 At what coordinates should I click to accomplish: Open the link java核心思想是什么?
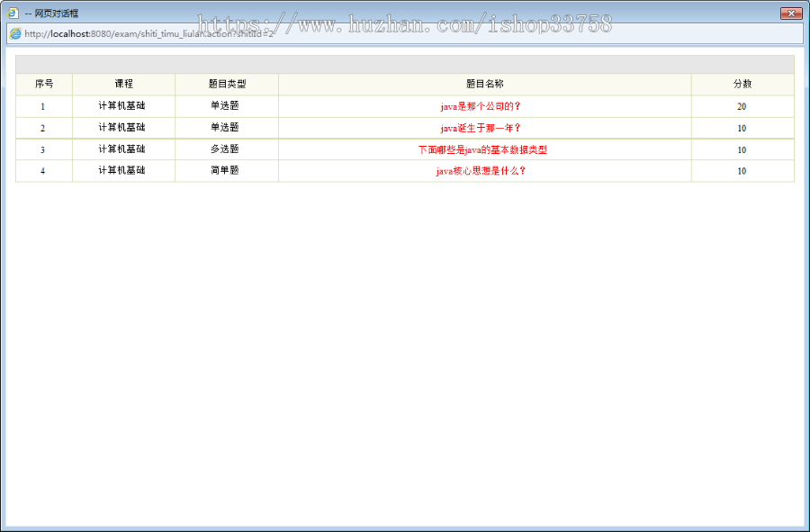click(484, 171)
